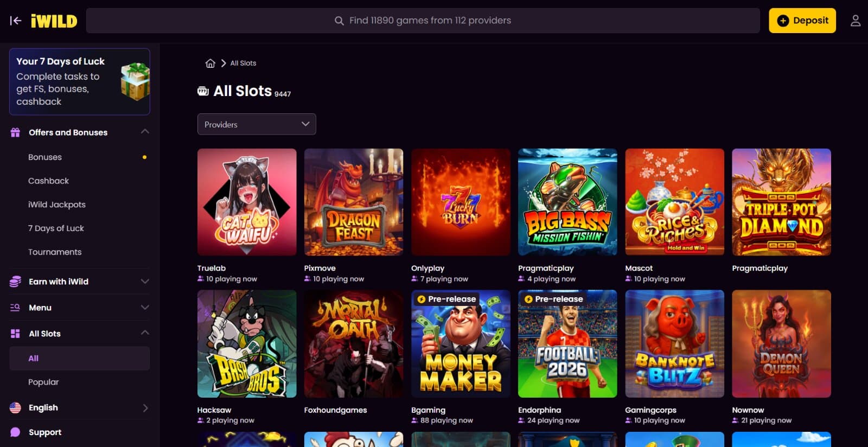Screen dimensions: 868x447
Task: Select Popular under All Slots
Action: tap(43, 382)
